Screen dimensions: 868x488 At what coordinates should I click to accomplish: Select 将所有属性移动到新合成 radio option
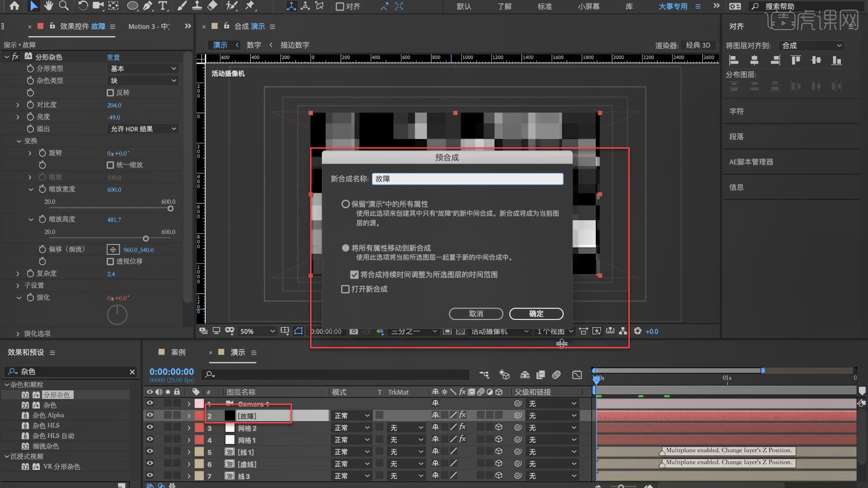[345, 248]
